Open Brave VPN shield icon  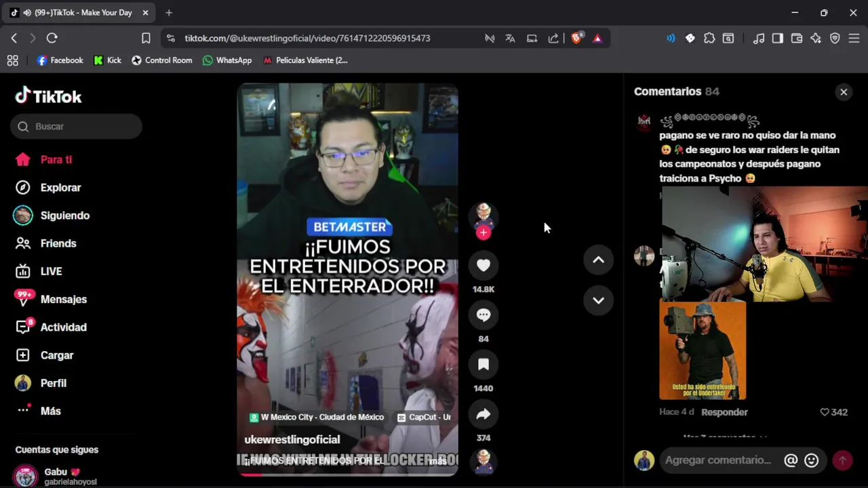click(835, 38)
